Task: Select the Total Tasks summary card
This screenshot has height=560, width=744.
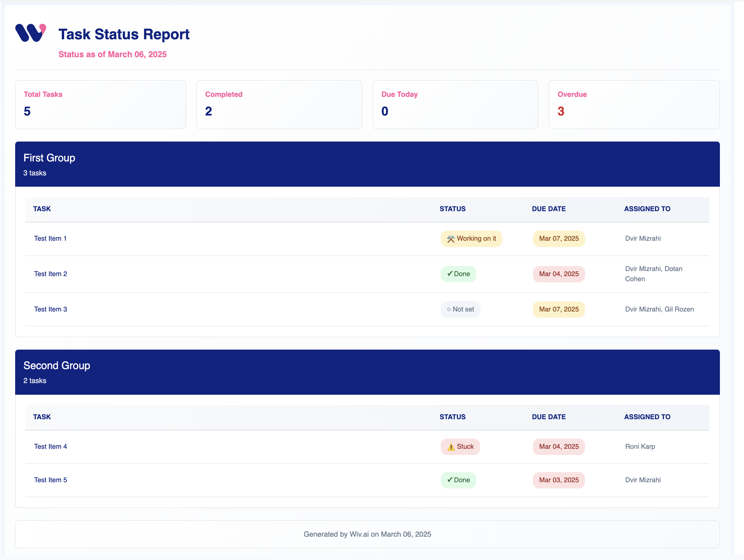Action: point(100,105)
